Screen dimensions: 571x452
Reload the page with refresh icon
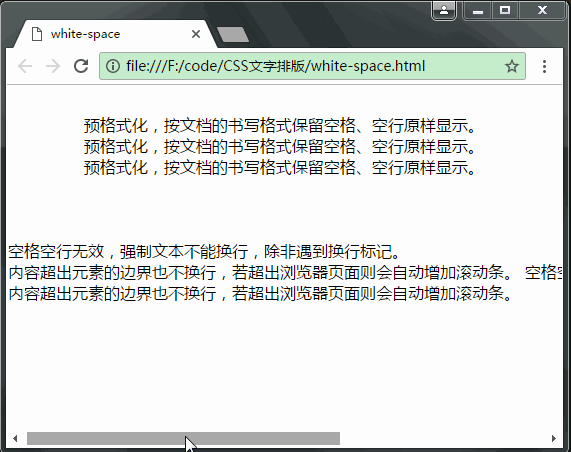coord(81,66)
